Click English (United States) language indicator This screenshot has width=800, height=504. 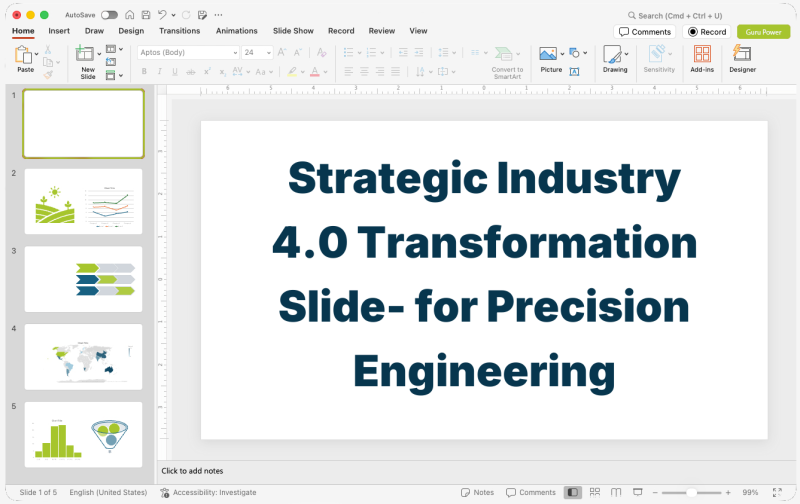click(x=108, y=492)
